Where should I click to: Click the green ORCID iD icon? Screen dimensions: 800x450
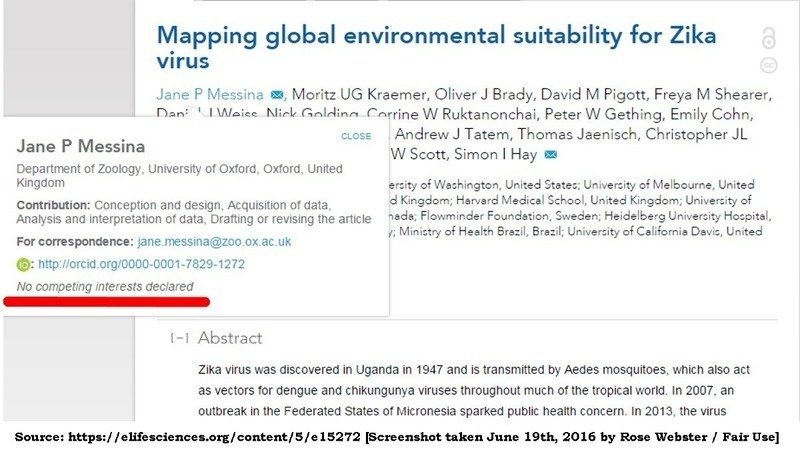[23, 265]
